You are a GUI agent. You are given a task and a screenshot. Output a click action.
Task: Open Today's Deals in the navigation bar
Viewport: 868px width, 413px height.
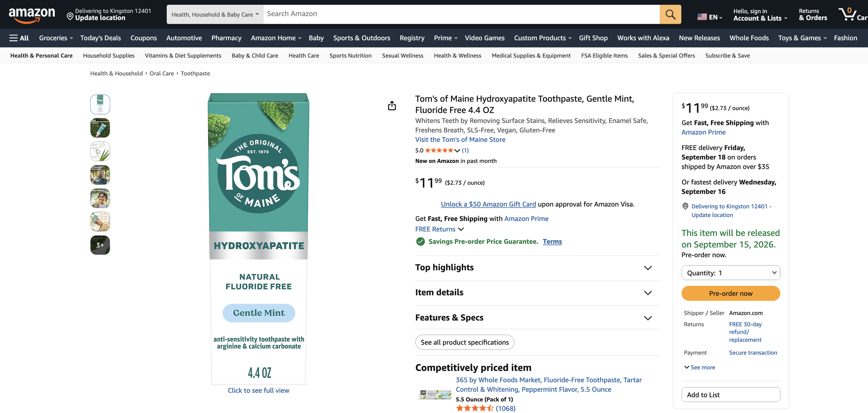[100, 38]
